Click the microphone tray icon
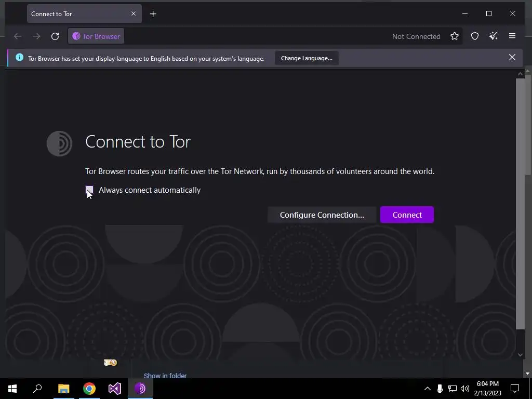The height and width of the screenshot is (399, 532). pyautogui.click(x=440, y=389)
